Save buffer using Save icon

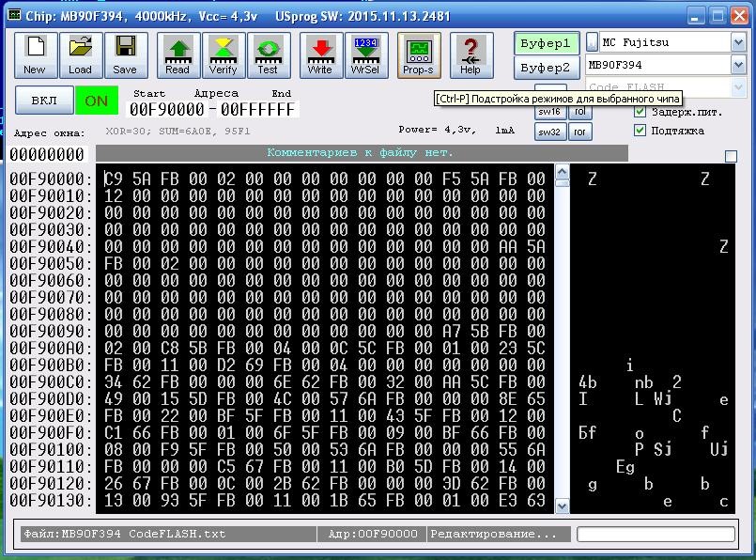127,54
